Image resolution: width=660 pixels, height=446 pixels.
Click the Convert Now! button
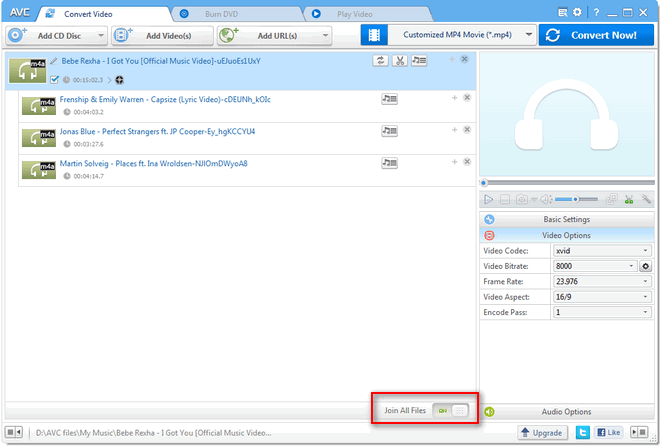click(x=596, y=35)
